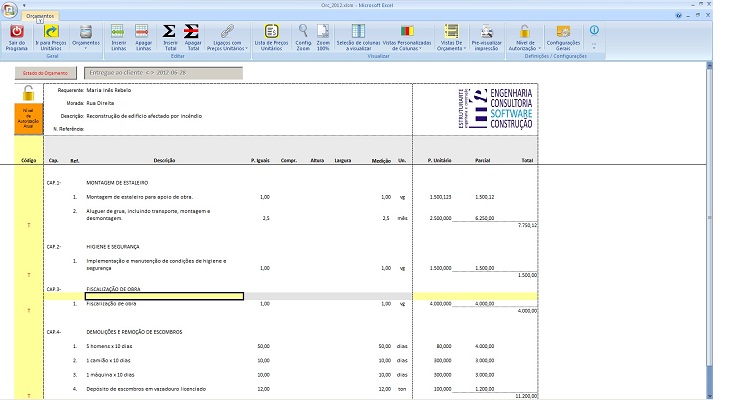Viewport: 736px width, 400px height.
Task: Reset view with Zoom 100%
Action: (323, 32)
